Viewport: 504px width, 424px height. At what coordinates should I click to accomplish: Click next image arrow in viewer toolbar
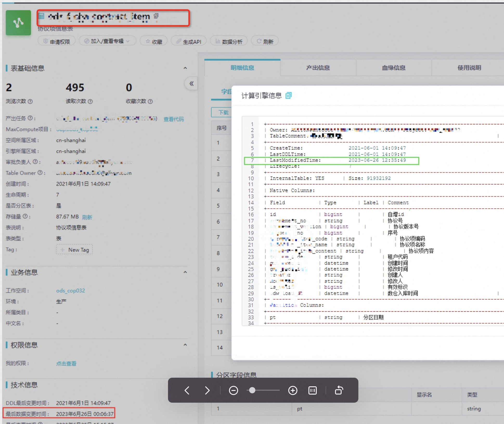pos(207,390)
